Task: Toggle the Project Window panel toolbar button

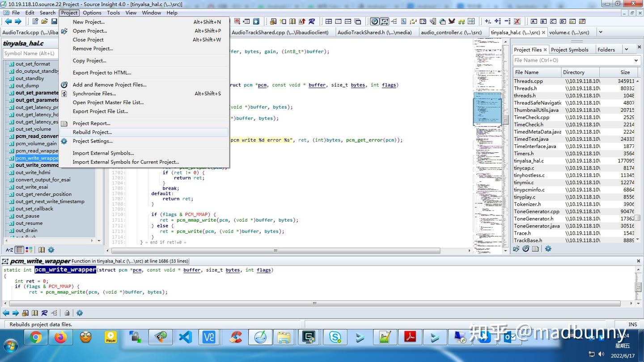Action: [x=374, y=21]
